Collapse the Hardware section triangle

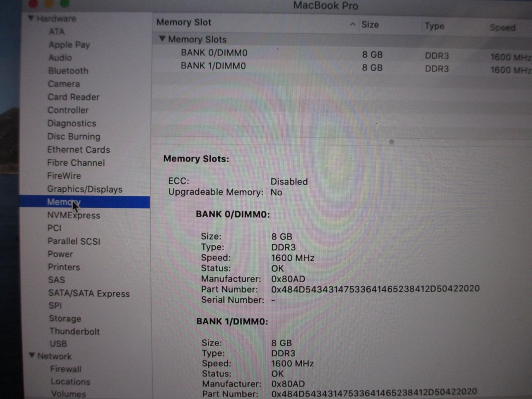pyautogui.click(x=31, y=19)
